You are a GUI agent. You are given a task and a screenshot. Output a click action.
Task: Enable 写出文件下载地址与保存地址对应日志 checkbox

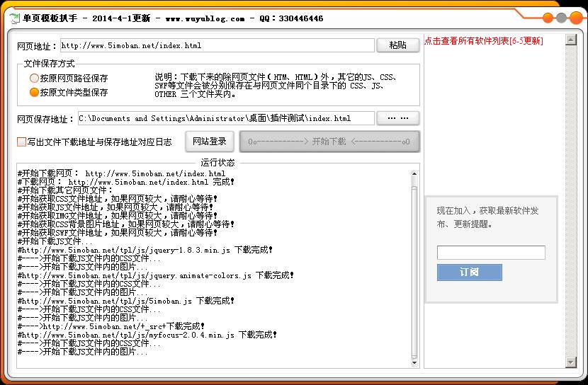pyautogui.click(x=22, y=142)
